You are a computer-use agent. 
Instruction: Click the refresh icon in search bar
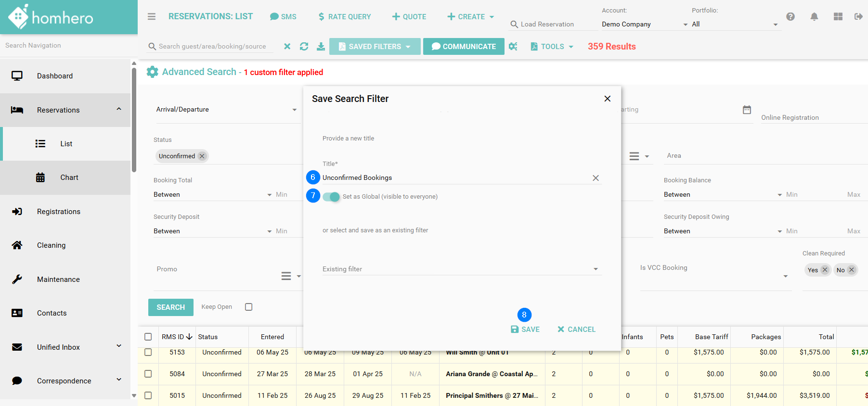[304, 47]
